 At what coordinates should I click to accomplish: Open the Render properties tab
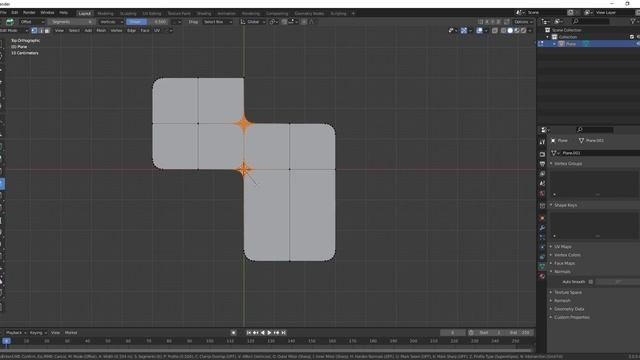point(542,155)
